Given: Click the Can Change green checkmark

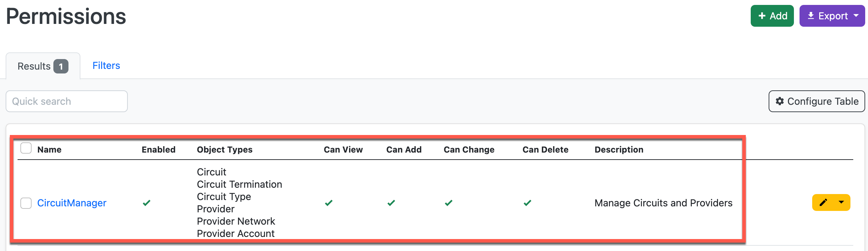Looking at the screenshot, I should (x=448, y=203).
